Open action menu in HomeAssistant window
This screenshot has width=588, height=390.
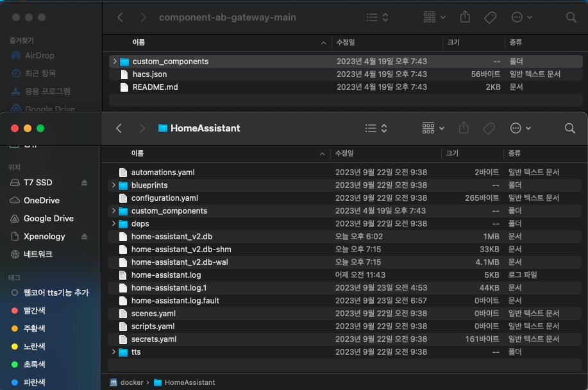click(521, 128)
